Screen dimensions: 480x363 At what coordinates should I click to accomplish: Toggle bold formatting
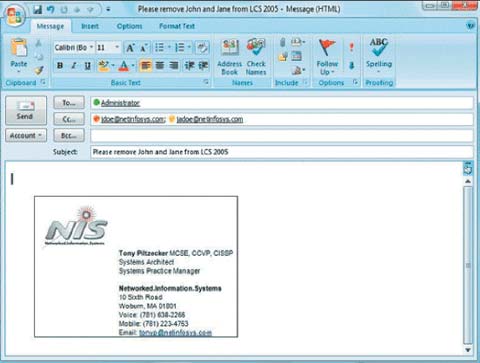(60, 66)
